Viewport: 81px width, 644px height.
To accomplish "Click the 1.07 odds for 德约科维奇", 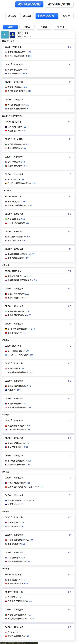I will [x=30, y=52].
